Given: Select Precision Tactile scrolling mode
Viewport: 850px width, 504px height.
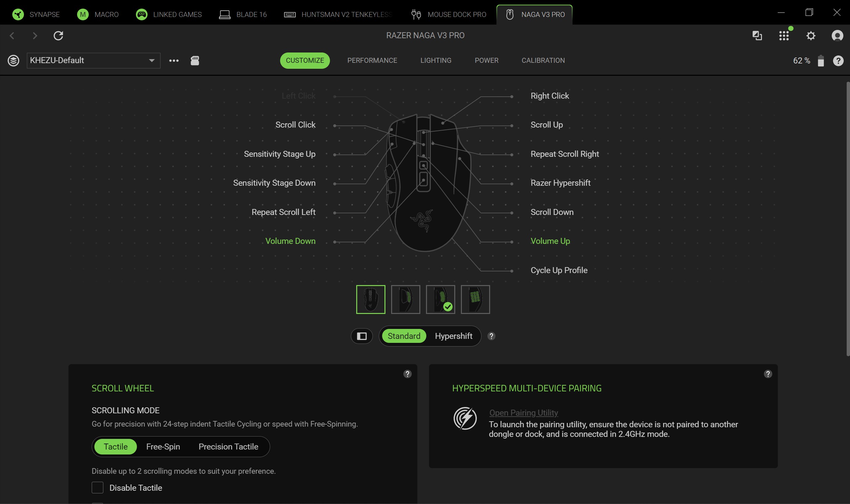Looking at the screenshot, I should click(x=228, y=447).
